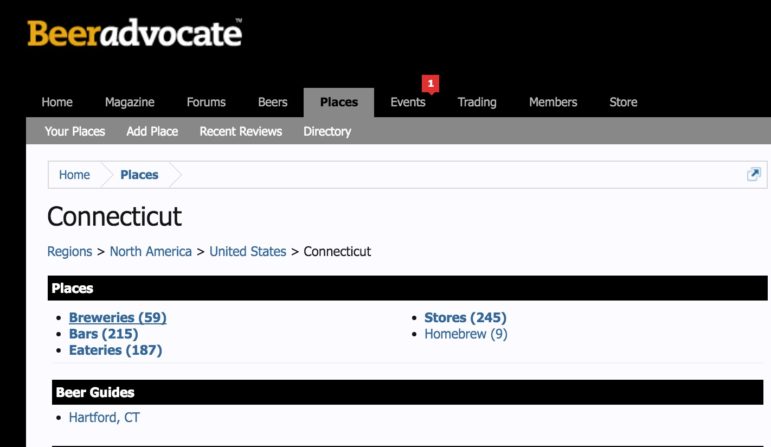Choose Add Place in submenu
The height and width of the screenshot is (447, 771).
tap(152, 131)
